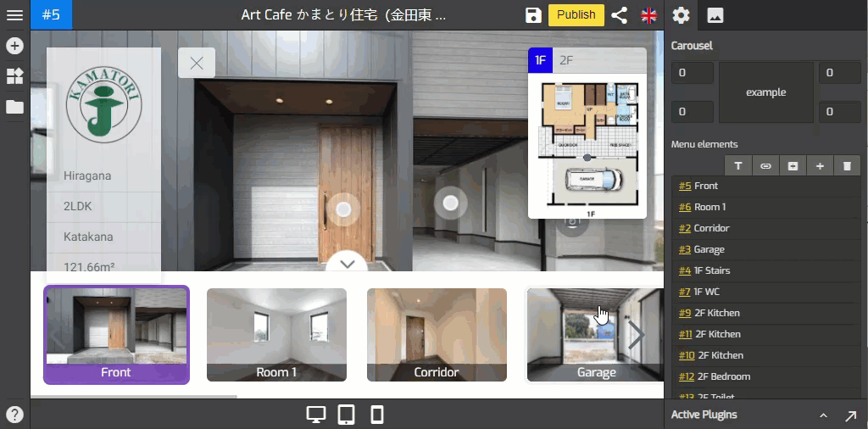Select the #5 Front menu element
Viewport: 868px width, 429px height.
pyautogui.click(x=766, y=186)
